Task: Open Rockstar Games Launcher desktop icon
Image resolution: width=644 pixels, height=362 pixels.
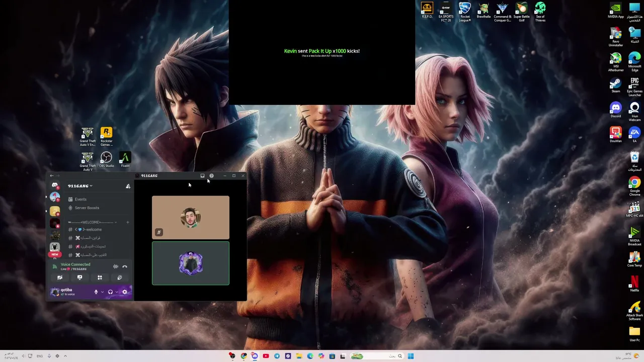Action: tap(106, 136)
